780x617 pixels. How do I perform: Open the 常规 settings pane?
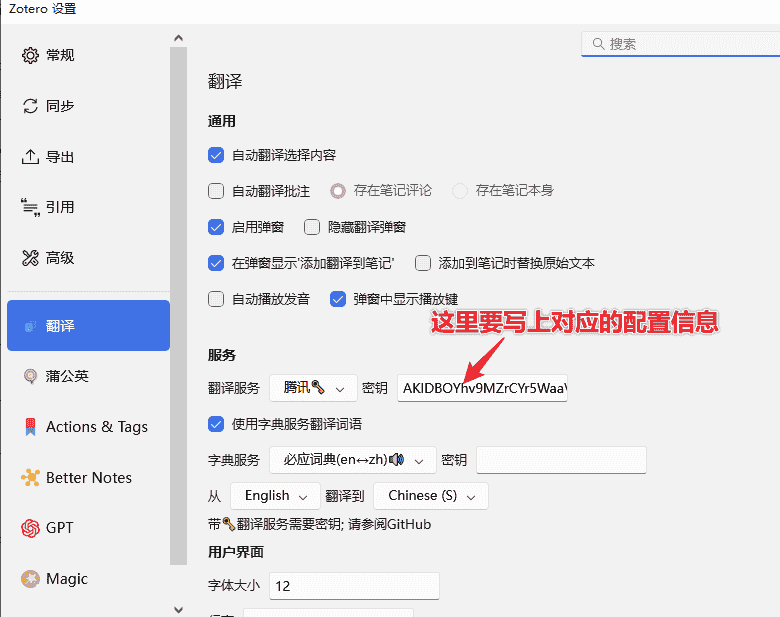click(89, 55)
